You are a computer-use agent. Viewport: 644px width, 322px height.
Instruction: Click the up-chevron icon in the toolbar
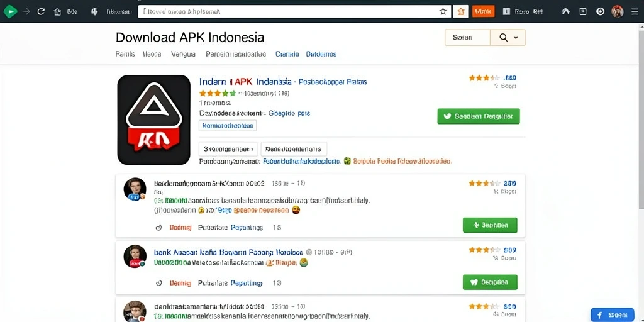(x=565, y=11)
